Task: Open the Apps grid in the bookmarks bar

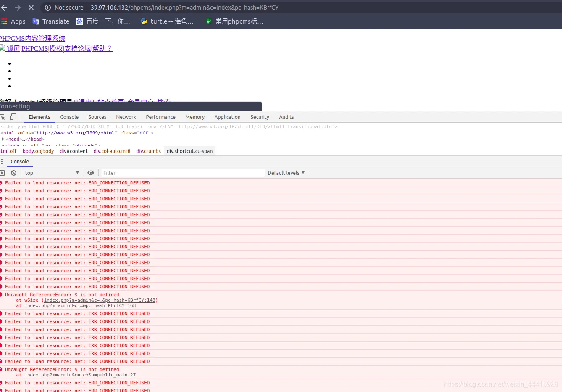Action: pyautogui.click(x=13, y=21)
